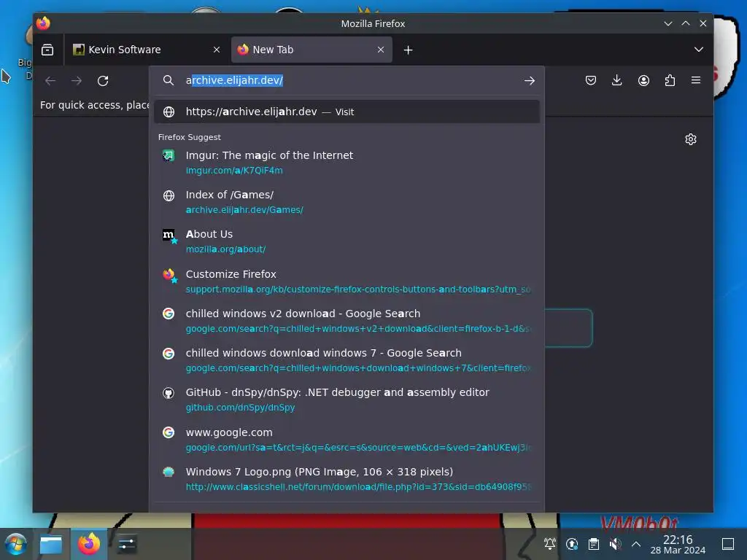The height and width of the screenshot is (560, 747).
Task: Switch to the Kevin Software tab
Action: coord(147,50)
